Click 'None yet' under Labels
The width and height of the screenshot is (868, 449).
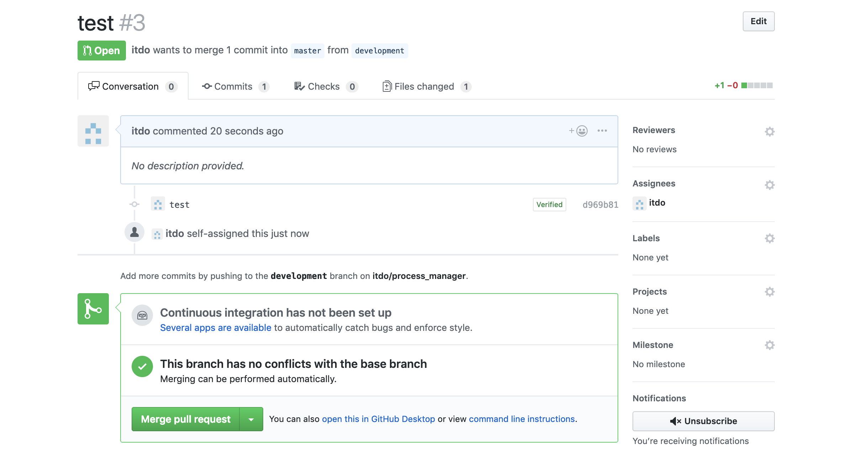(650, 258)
